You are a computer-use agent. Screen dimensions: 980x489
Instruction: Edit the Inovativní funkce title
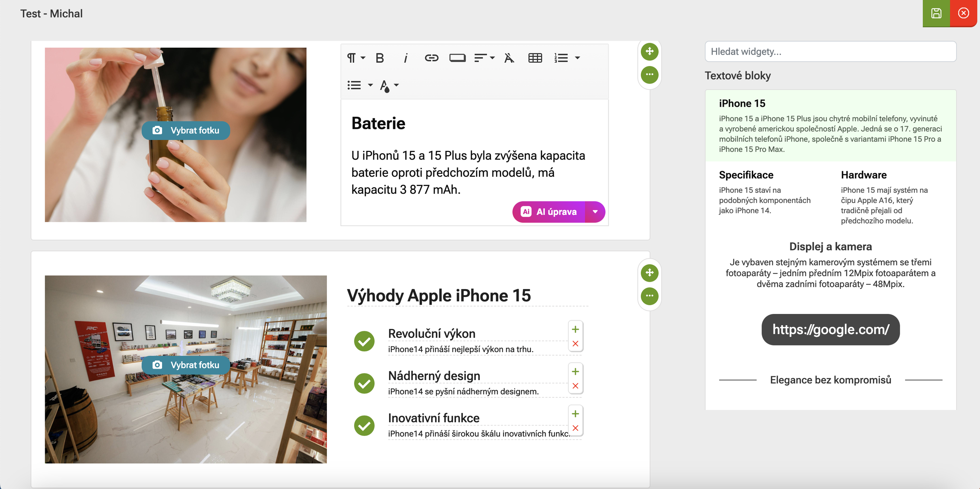pyautogui.click(x=433, y=418)
